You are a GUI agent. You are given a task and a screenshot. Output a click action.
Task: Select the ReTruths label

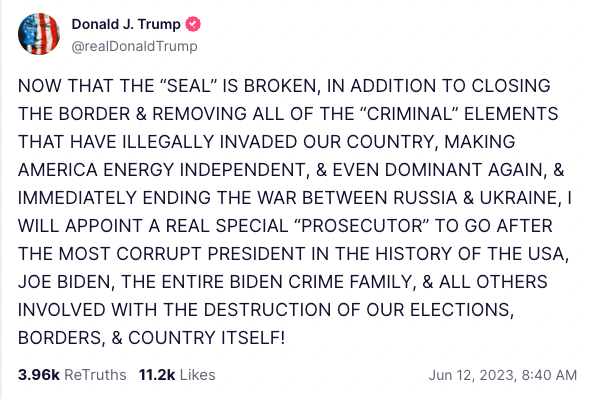[95, 375]
